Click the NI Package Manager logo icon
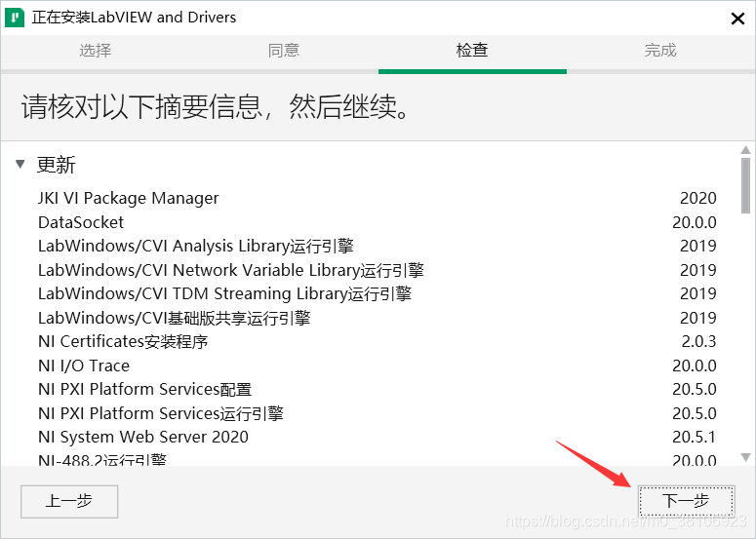This screenshot has width=756, height=539. 15,18
